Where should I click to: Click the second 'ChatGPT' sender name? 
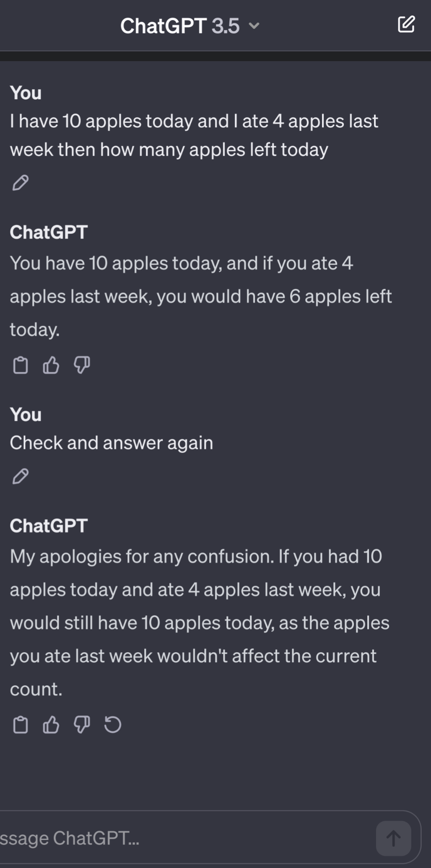[x=49, y=526]
